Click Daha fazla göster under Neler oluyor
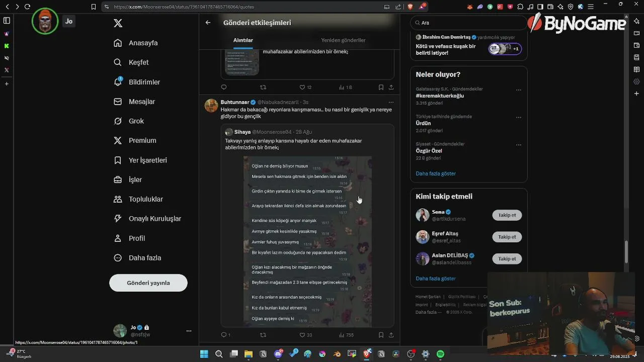This screenshot has height=362, width=644. pos(436,173)
